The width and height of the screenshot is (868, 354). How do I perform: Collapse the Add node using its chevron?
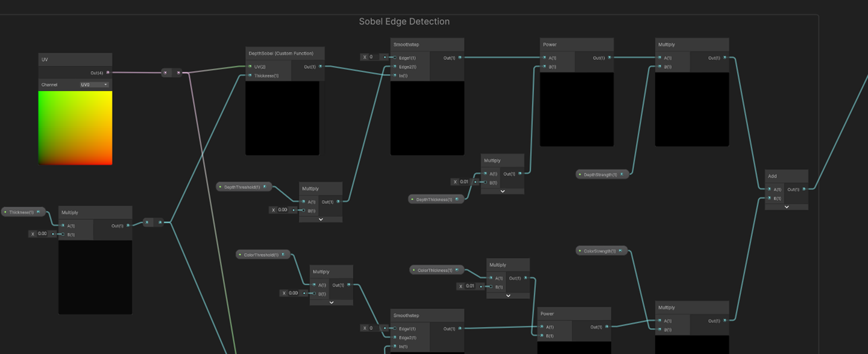pyautogui.click(x=786, y=207)
